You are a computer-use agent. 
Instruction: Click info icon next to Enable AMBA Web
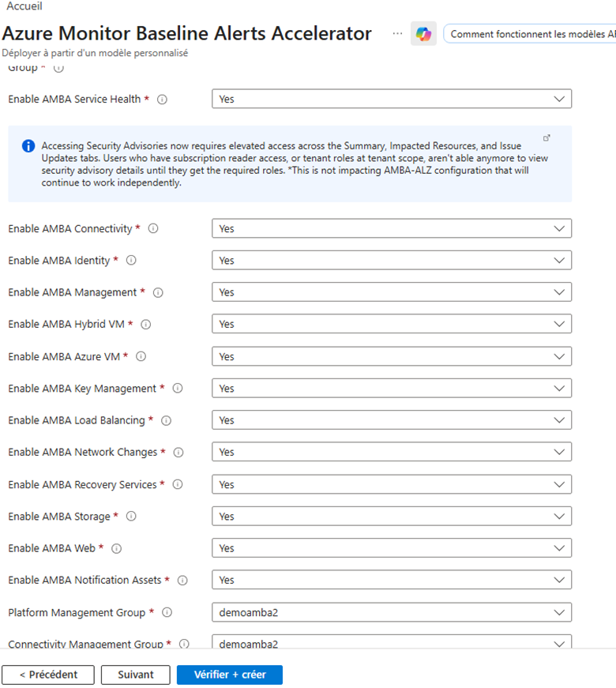[116, 548]
